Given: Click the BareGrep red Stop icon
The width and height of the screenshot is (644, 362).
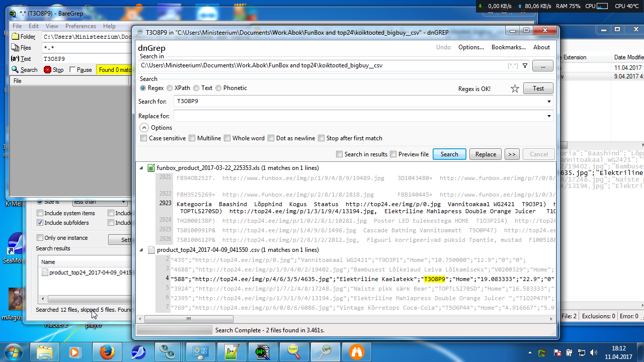Looking at the screenshot, I should click(x=47, y=70).
